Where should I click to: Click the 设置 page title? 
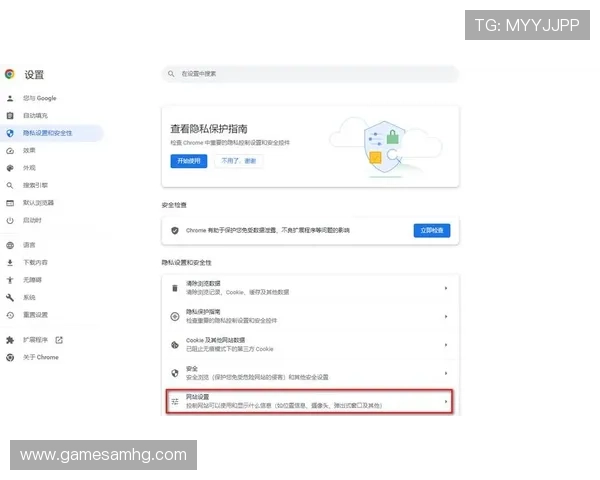pos(34,75)
